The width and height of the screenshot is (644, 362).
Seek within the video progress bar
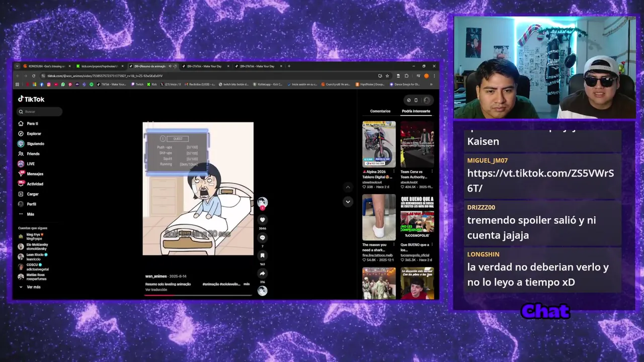pyautogui.click(x=198, y=295)
